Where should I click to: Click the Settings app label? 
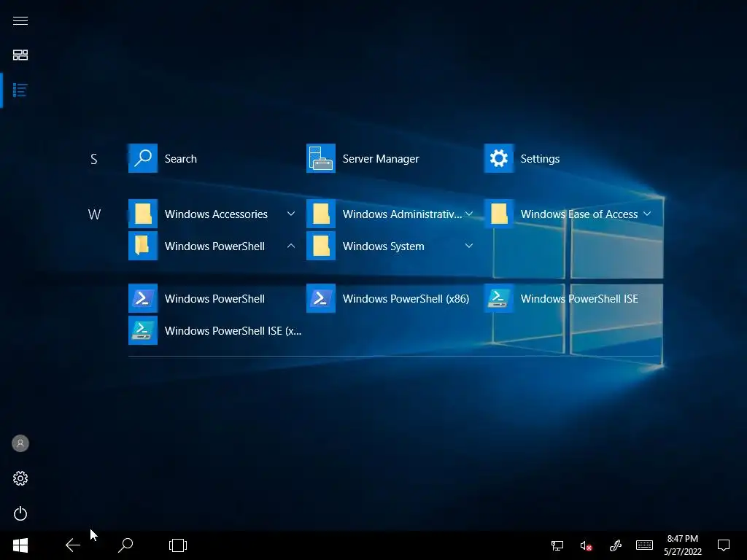tap(540, 159)
